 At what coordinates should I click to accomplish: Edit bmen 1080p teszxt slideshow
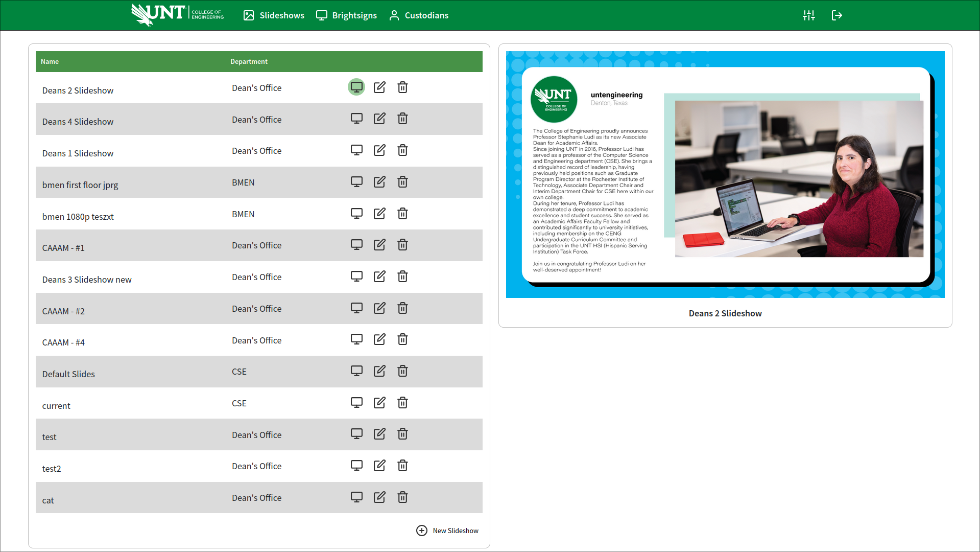click(379, 214)
